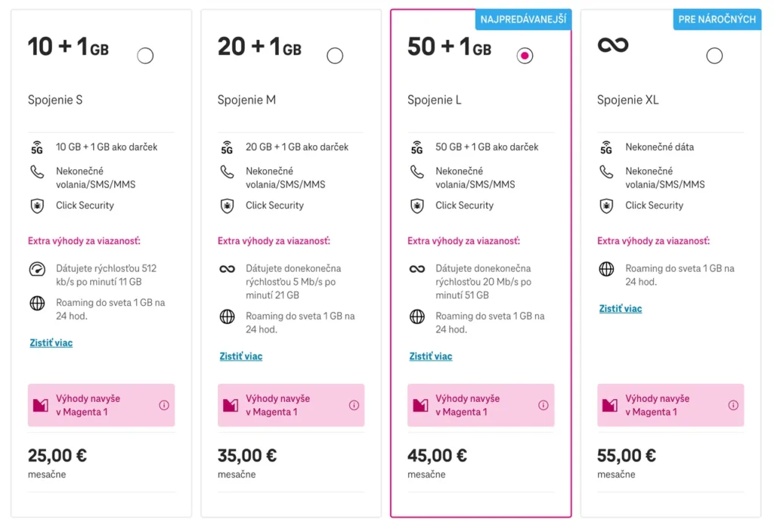The width and height of the screenshot is (774, 532).
Task: Click the Click Security shield icon on Spojenie L
Action: tap(416, 206)
